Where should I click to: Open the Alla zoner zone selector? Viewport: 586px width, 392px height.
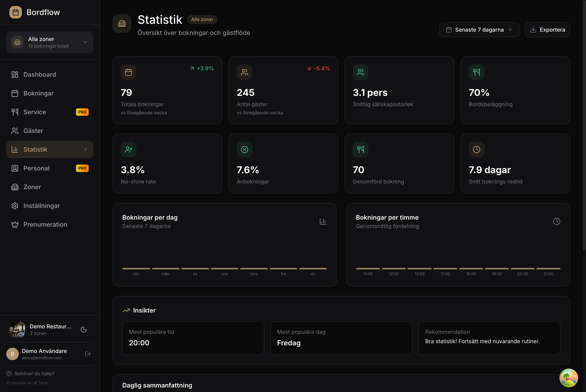(x=50, y=42)
